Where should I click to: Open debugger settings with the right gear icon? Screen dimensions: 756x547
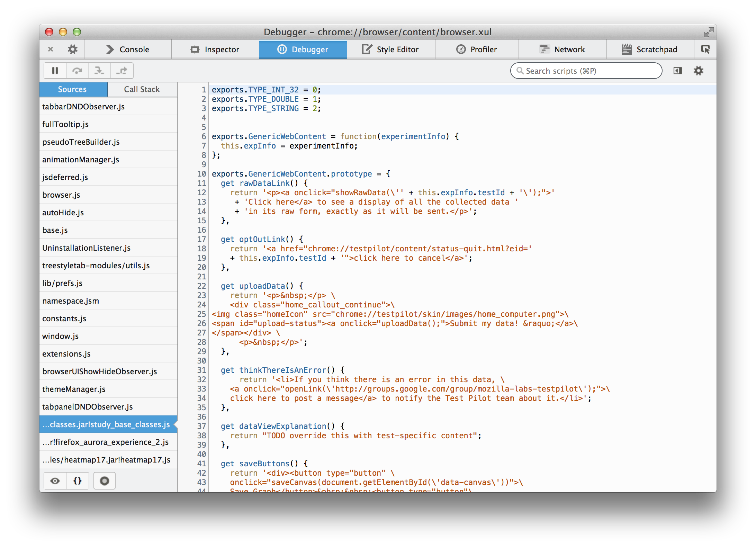coord(698,70)
